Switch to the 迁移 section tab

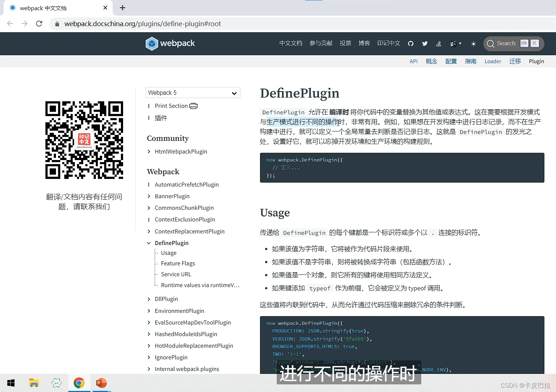click(515, 61)
